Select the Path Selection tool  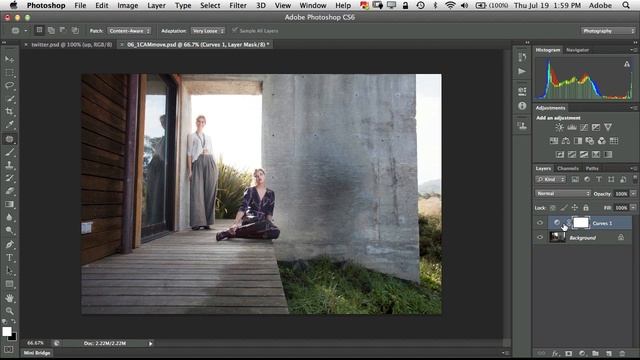[x=9, y=271]
